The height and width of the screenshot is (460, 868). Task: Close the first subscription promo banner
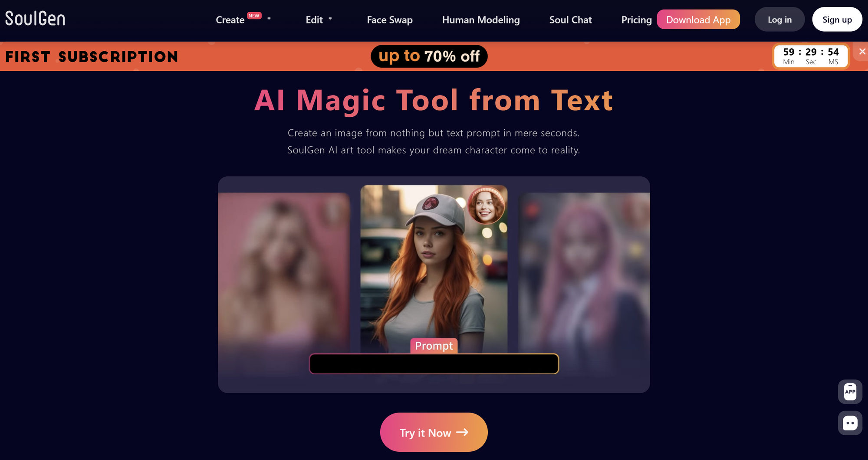pos(862,52)
